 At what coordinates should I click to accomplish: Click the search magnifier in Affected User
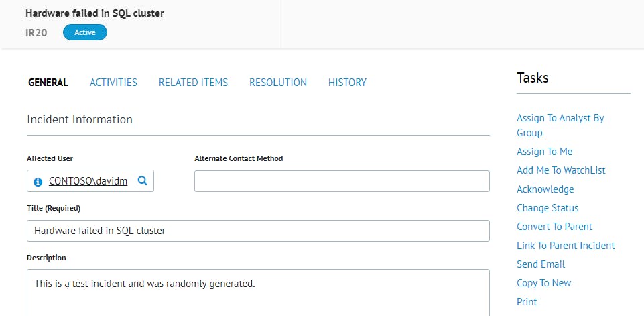click(x=142, y=180)
